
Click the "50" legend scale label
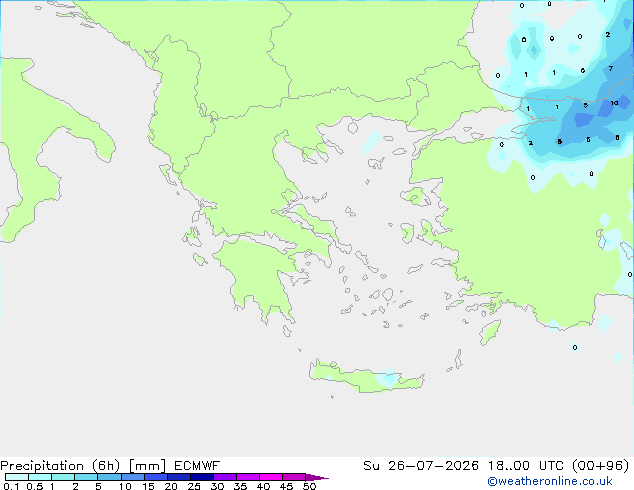[309, 486]
